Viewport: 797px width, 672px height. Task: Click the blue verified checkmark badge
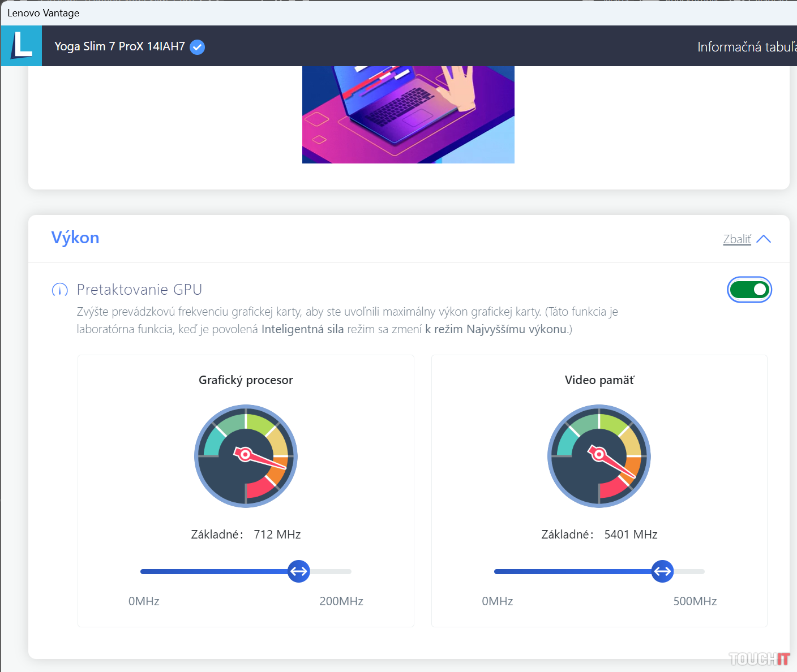[x=197, y=47]
